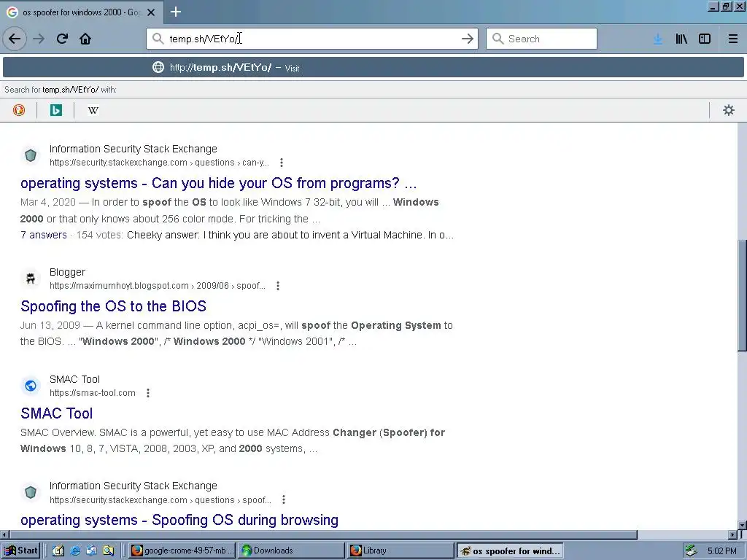
Task: Click the 'Blogger' site name
Action: (67, 272)
